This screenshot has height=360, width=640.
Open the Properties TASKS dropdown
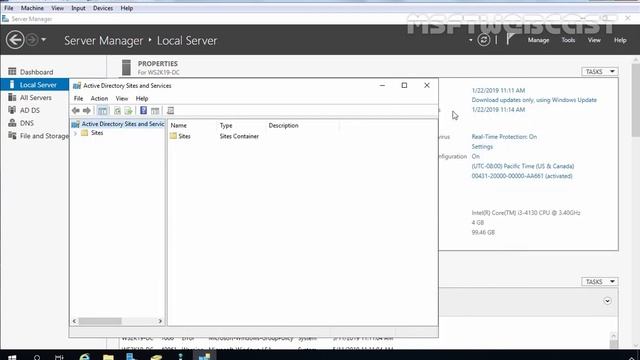[600, 71]
